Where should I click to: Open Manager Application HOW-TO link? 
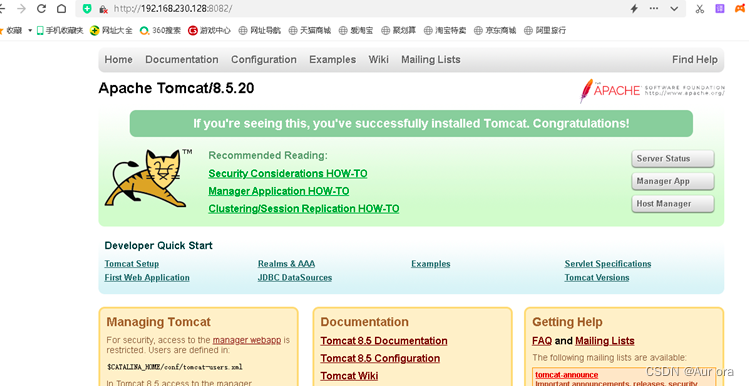point(278,191)
